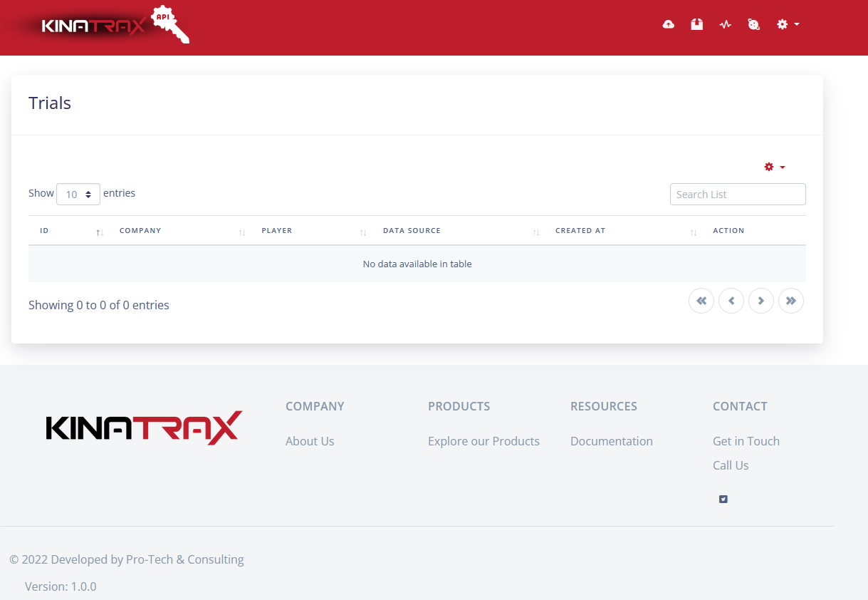Go to the next page of results

pos(761,301)
